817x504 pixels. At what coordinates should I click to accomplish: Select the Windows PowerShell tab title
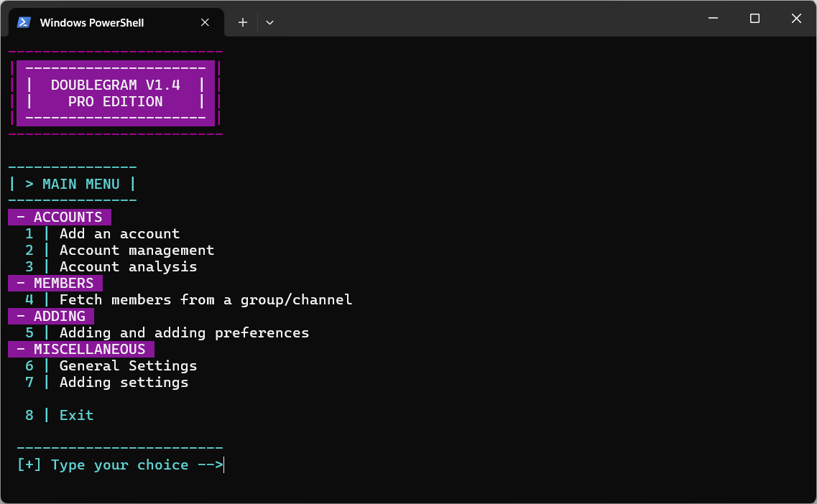pos(92,22)
